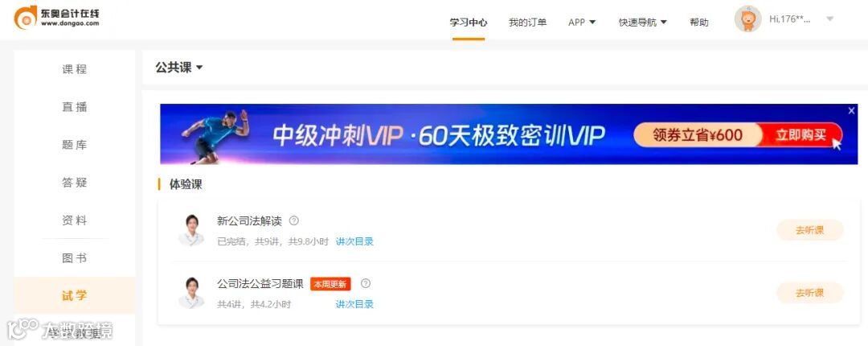Click 去听课 for 公司法公益习题课
Viewport: 868px width, 346px height.
click(x=810, y=293)
